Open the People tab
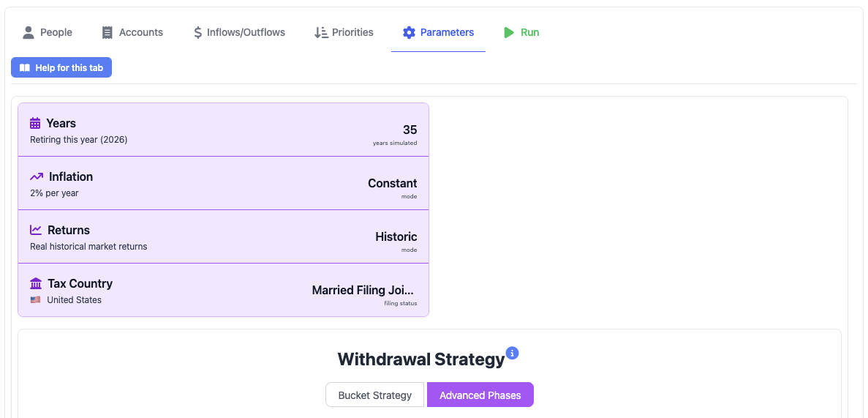 click(48, 32)
